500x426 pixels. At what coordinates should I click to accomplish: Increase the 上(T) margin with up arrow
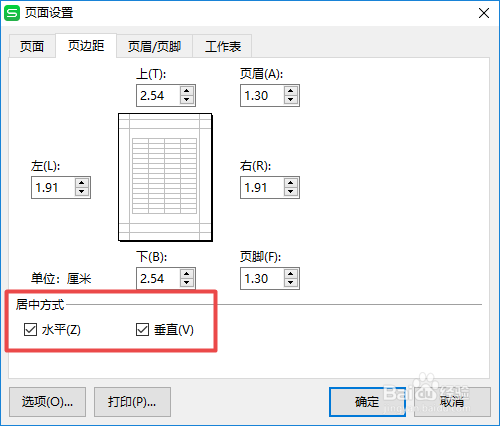pyautogui.click(x=187, y=91)
